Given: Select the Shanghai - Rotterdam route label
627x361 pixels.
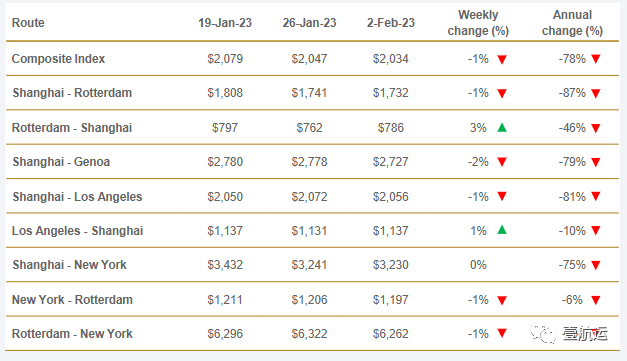Looking at the screenshot, I should [x=72, y=93].
